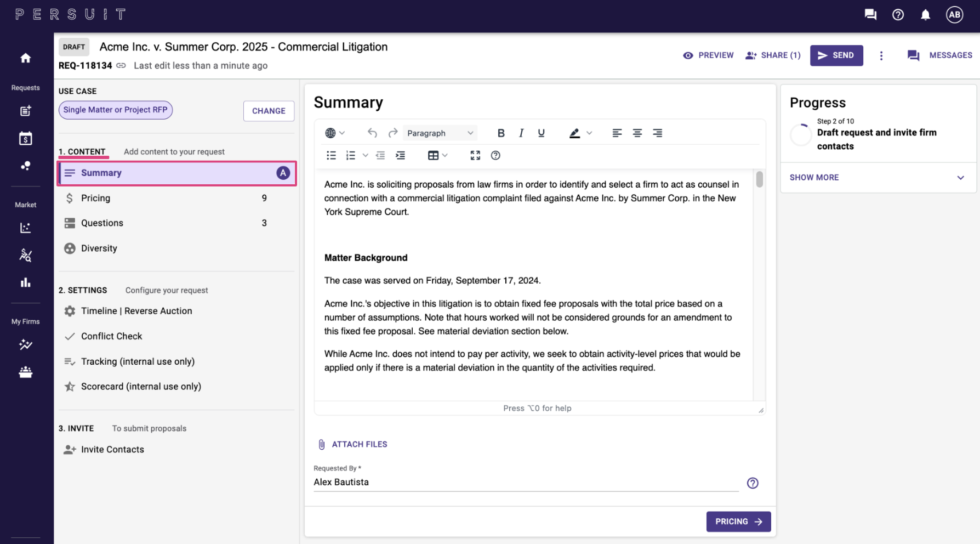Increase indent in editor
980x544 pixels.
pyautogui.click(x=400, y=155)
